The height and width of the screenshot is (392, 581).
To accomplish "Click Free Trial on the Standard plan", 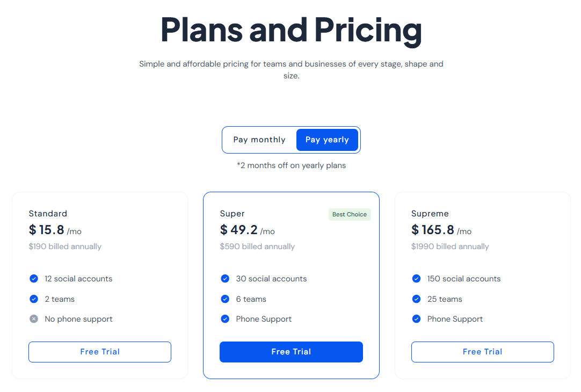I will tap(99, 352).
